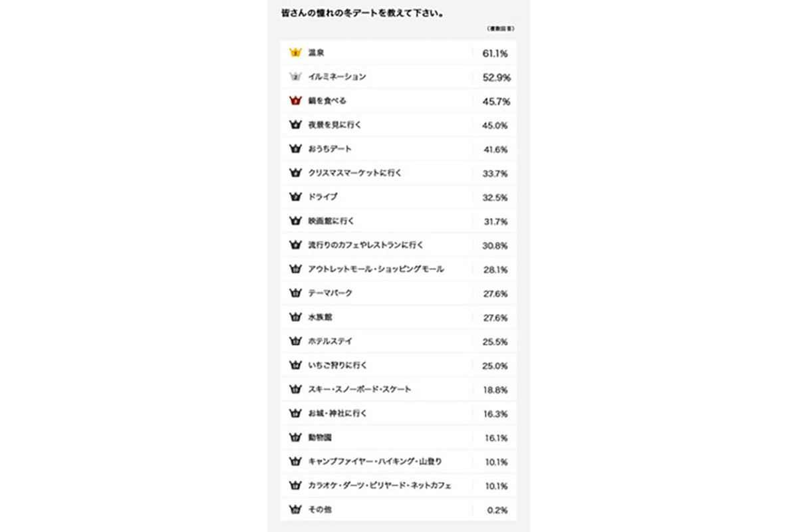Click the gold crown icon beside 温泉
Viewport: 798px width, 532px height.
click(x=296, y=53)
